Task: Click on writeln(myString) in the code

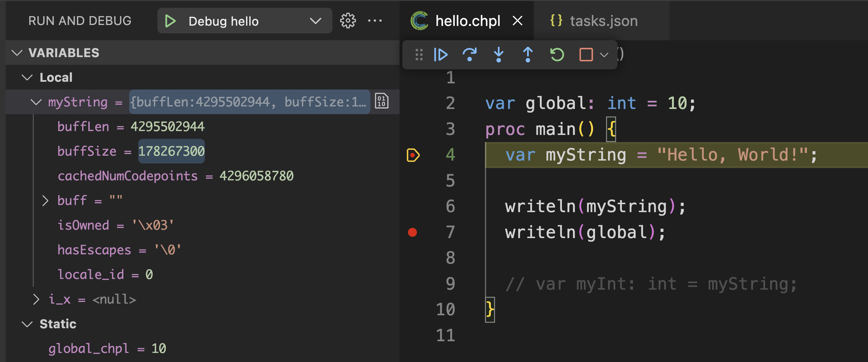Action: click(x=595, y=206)
